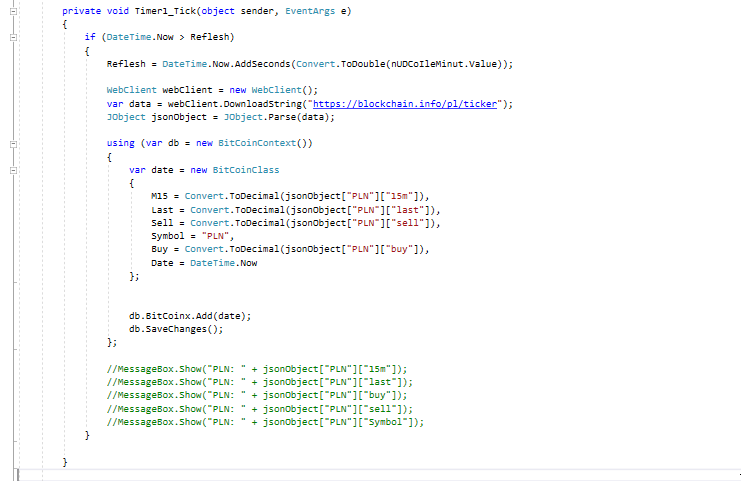Click the EventArgs type in the signature
The height and width of the screenshot is (481, 741).
(x=310, y=11)
